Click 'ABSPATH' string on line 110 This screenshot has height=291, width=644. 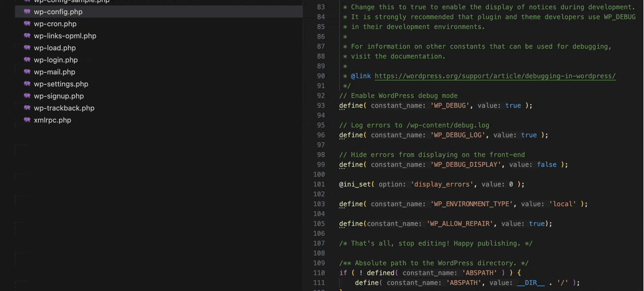pyautogui.click(x=480, y=273)
